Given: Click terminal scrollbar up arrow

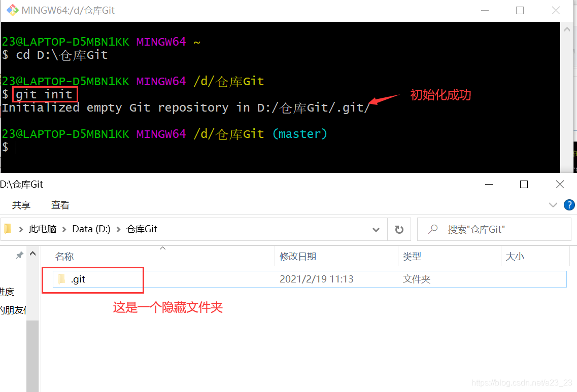Looking at the screenshot, I should pos(567,29).
